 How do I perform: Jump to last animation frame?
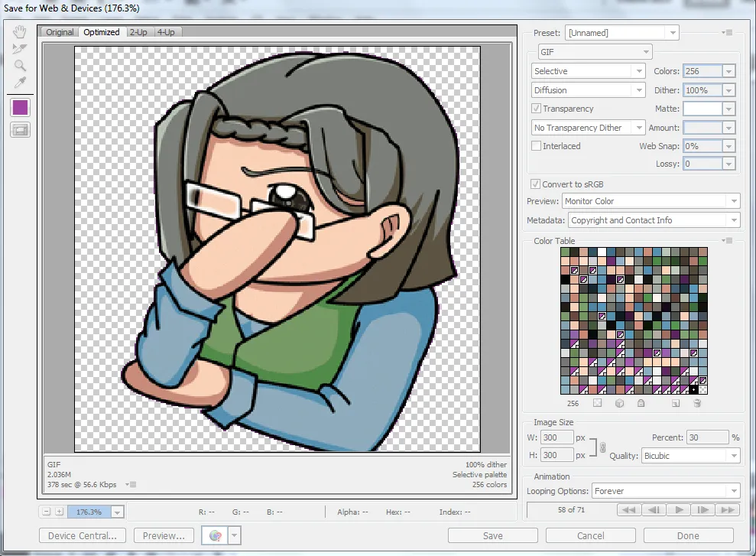728,509
